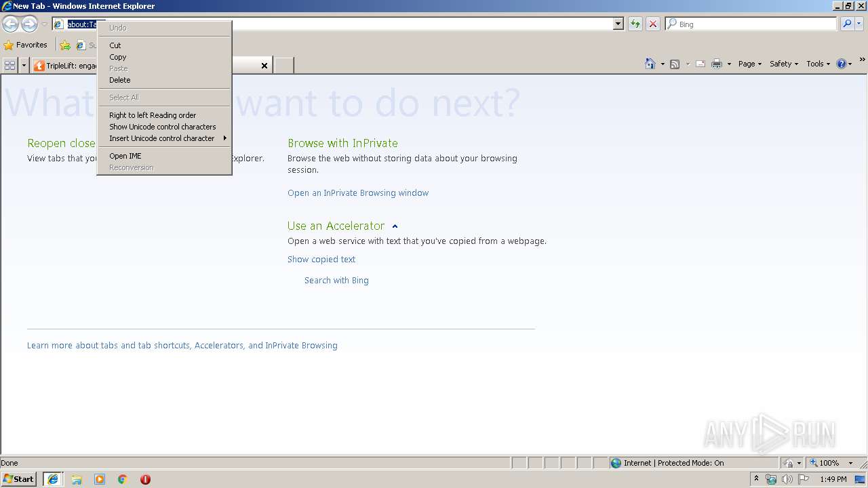Click the Open an InPrivate Browsing window link
This screenshot has height=488, width=868.
358,193
